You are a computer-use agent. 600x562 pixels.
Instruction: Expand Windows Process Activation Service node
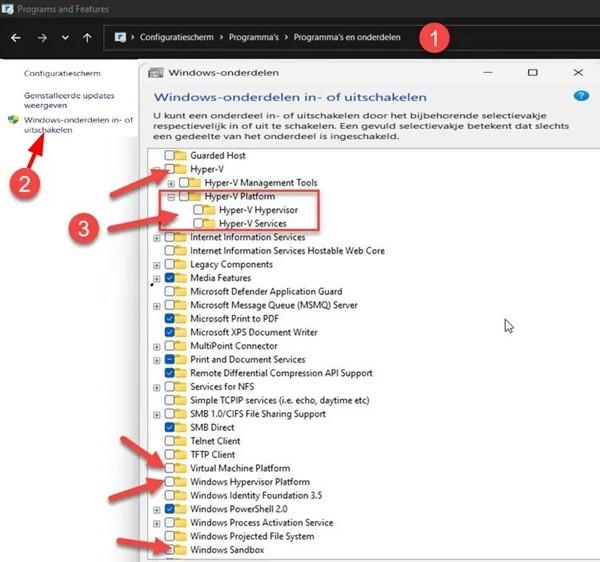click(157, 524)
